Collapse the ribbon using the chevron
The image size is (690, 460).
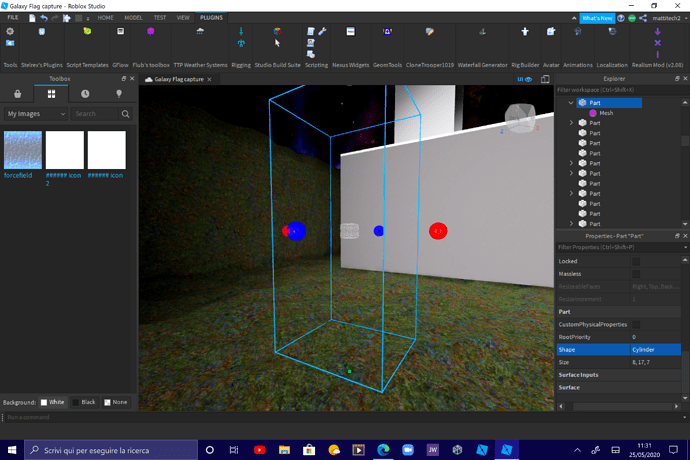coord(574,18)
